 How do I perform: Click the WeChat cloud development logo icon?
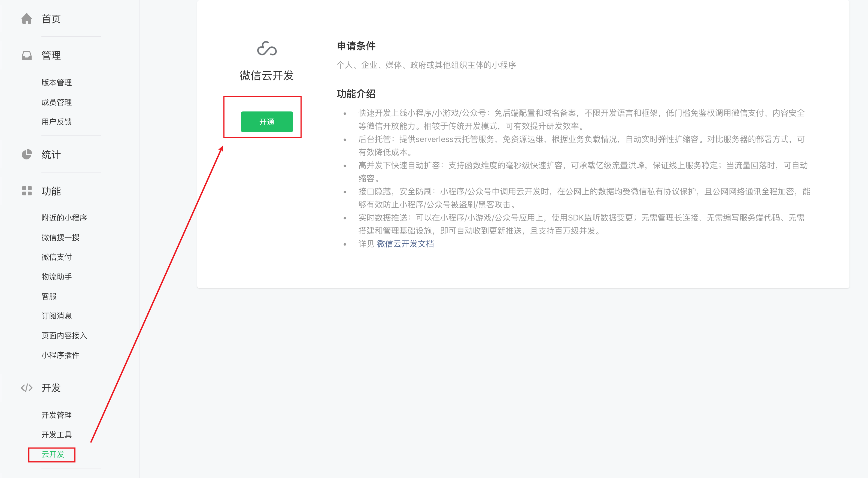click(267, 49)
